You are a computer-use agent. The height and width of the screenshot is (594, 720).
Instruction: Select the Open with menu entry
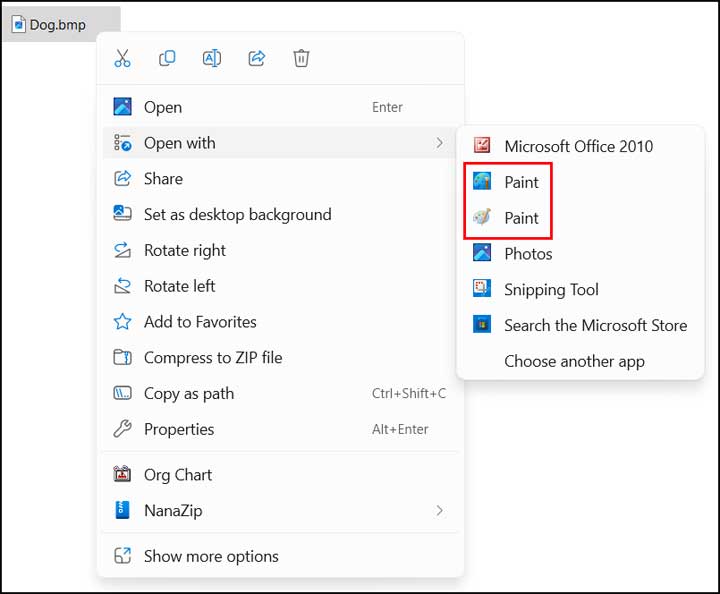tap(280, 143)
